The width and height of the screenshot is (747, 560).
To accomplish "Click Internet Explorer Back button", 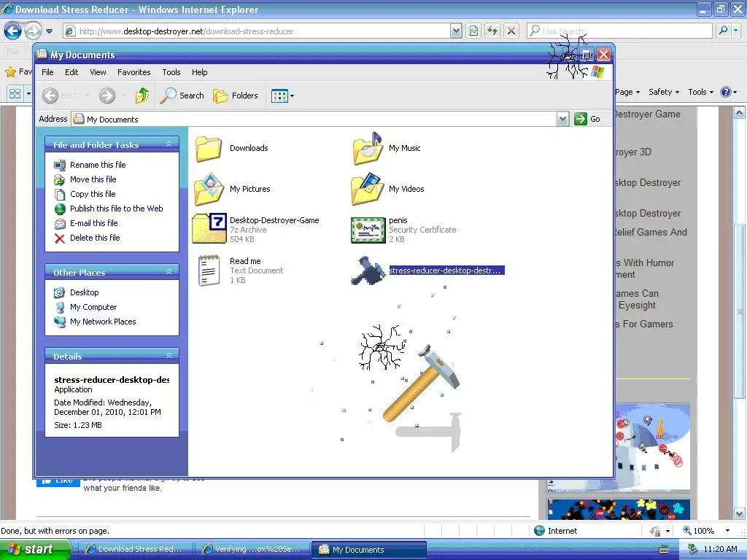I will pyautogui.click(x=13, y=31).
